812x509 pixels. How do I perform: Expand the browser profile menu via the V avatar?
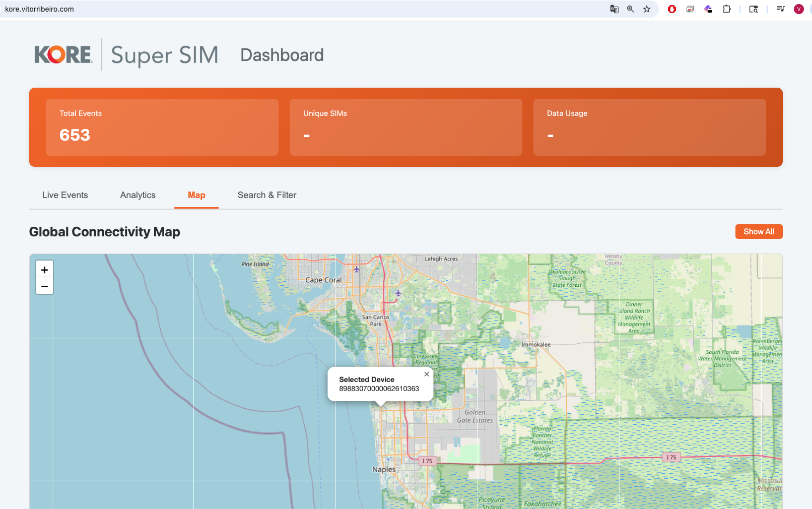(798, 9)
